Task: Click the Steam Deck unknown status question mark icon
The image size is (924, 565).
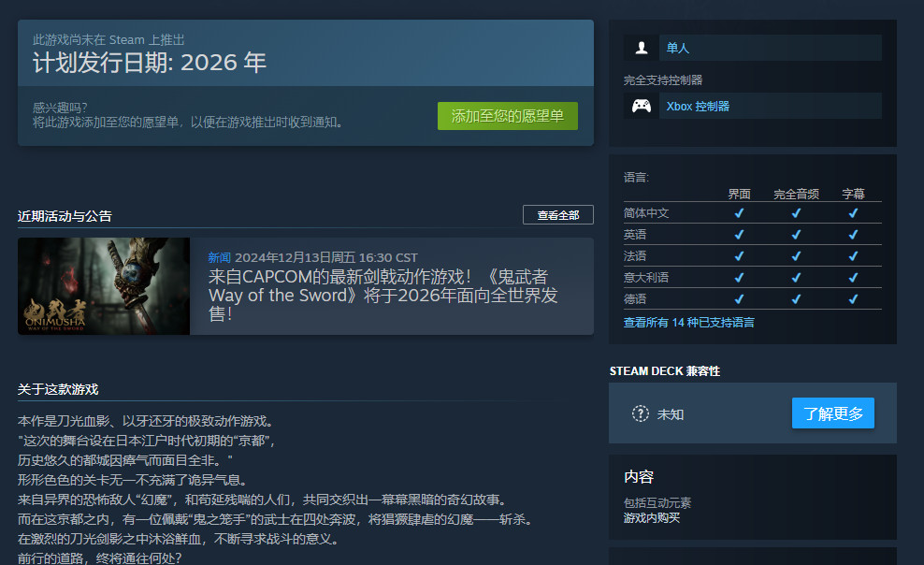Action: point(642,413)
